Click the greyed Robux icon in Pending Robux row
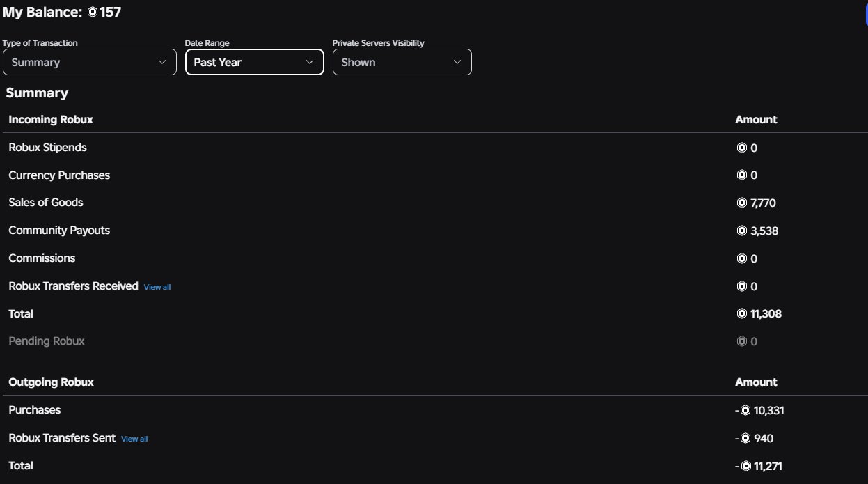Viewport: 868px width, 484px height. pyautogui.click(x=741, y=341)
